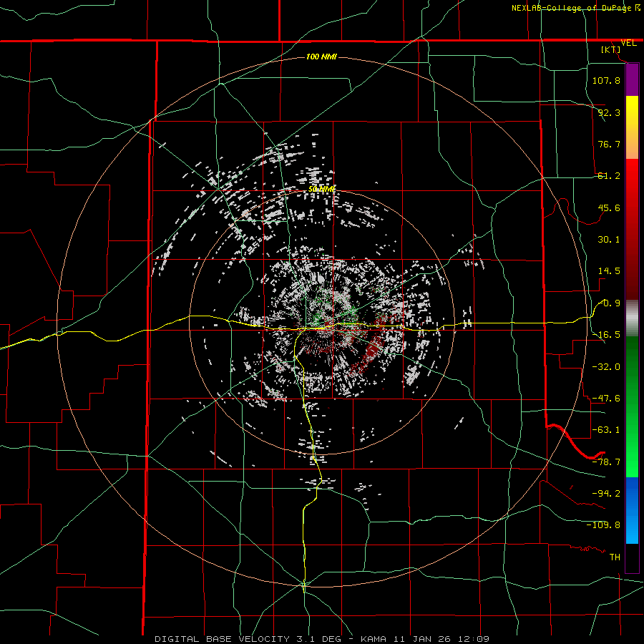Click the 50 NMI range ring label
The image size is (644, 644).
click(x=321, y=189)
